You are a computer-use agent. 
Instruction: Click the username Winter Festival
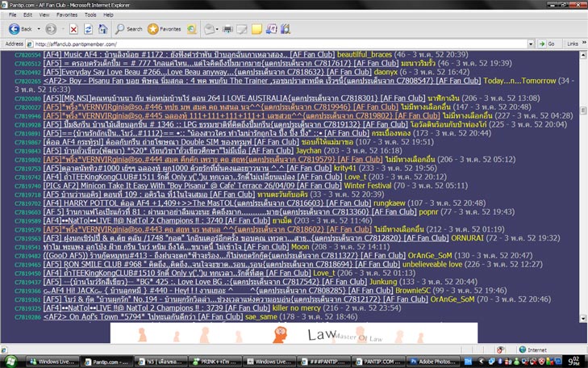point(368,186)
